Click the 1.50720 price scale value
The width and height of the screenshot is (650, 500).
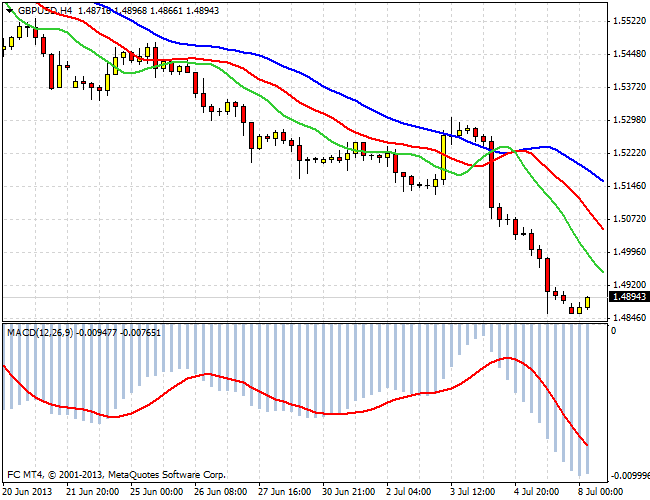click(629, 218)
